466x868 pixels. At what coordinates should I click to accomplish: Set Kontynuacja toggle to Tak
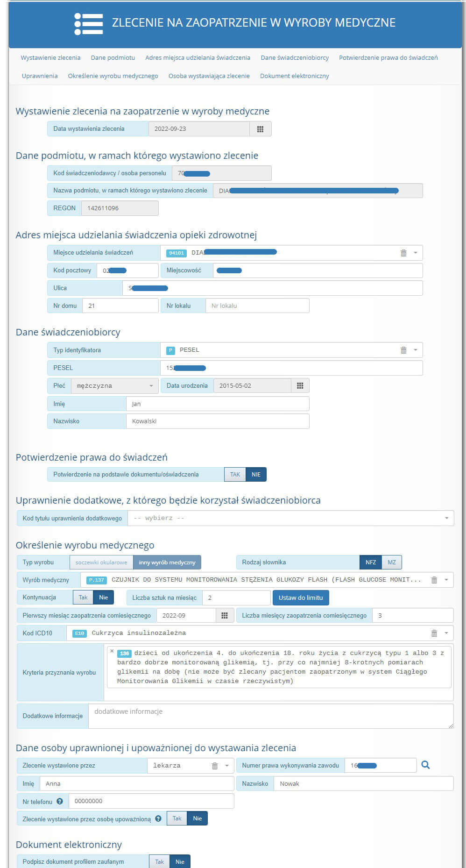pos(83,598)
